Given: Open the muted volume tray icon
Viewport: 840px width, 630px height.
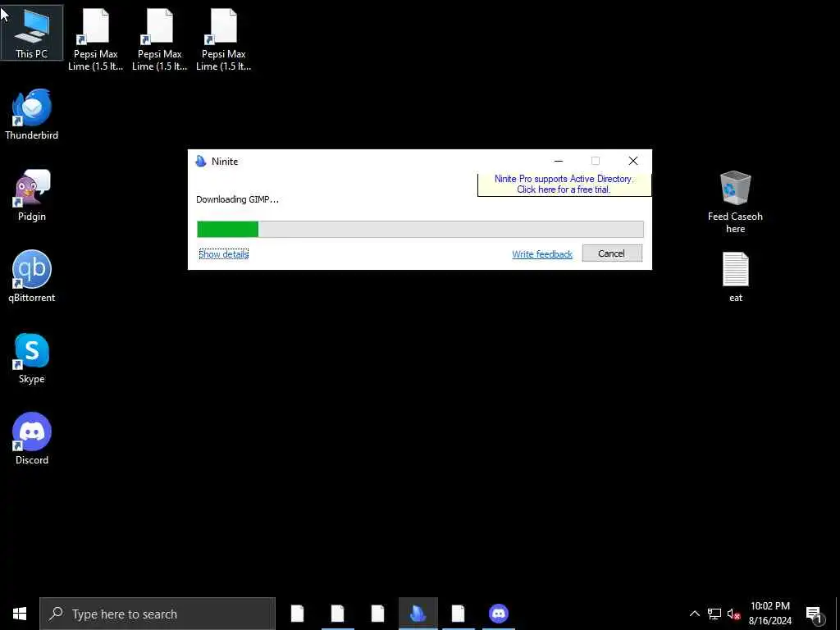Looking at the screenshot, I should click(x=733, y=614).
